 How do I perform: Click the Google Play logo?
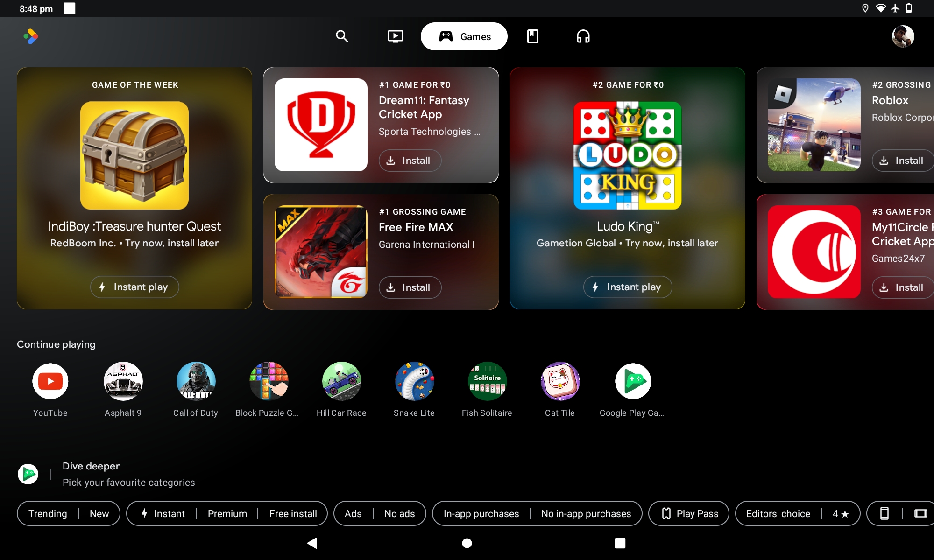click(x=31, y=36)
